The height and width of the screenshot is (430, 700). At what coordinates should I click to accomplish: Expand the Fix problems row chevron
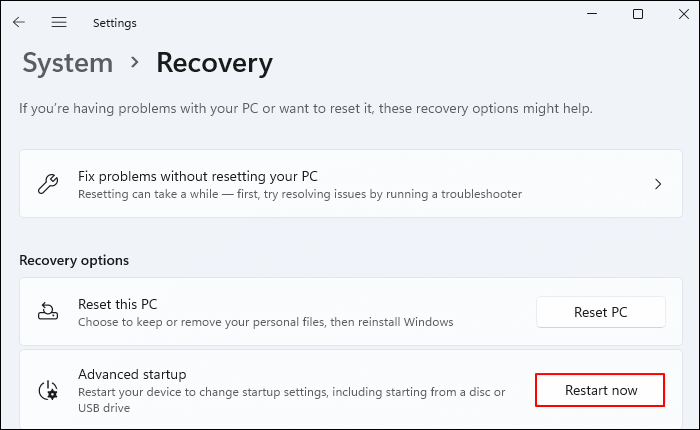(658, 184)
